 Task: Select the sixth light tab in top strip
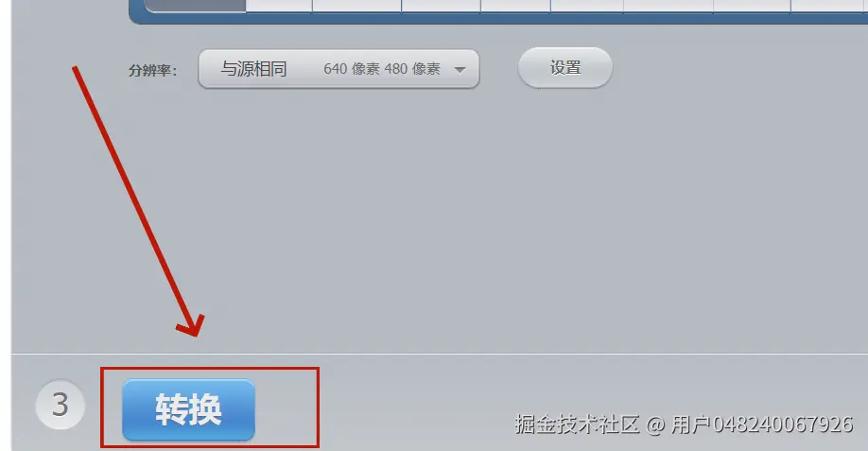[668, 6]
